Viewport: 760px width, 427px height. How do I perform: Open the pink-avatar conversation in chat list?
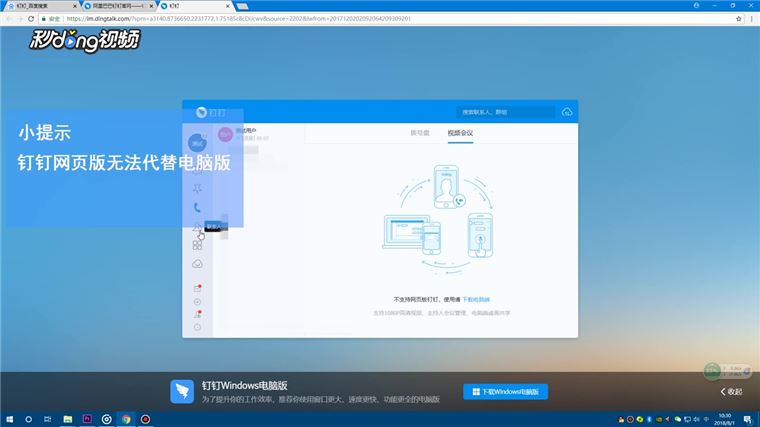259,134
